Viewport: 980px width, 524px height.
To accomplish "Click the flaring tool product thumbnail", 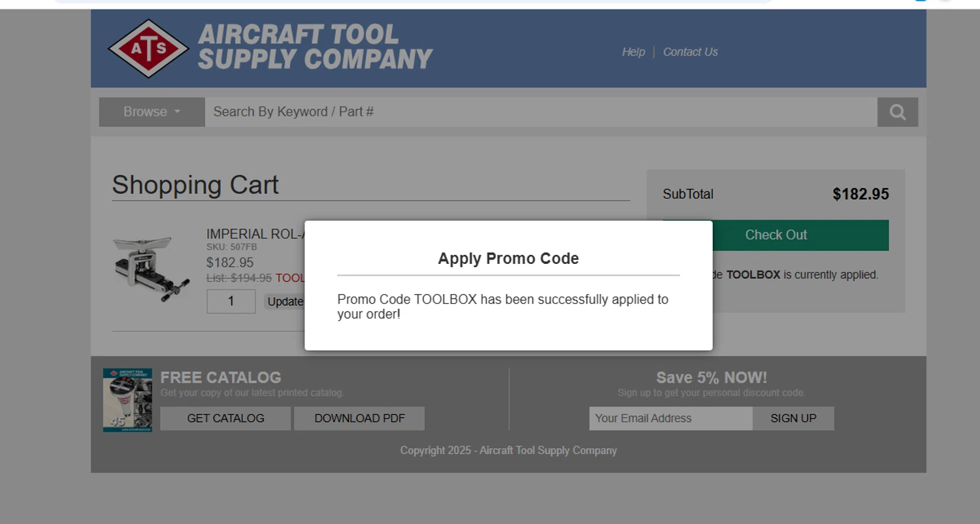I will (152, 270).
